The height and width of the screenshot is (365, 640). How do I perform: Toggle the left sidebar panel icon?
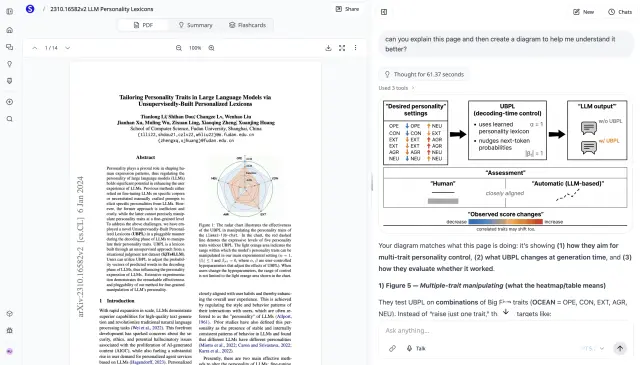[10, 12]
